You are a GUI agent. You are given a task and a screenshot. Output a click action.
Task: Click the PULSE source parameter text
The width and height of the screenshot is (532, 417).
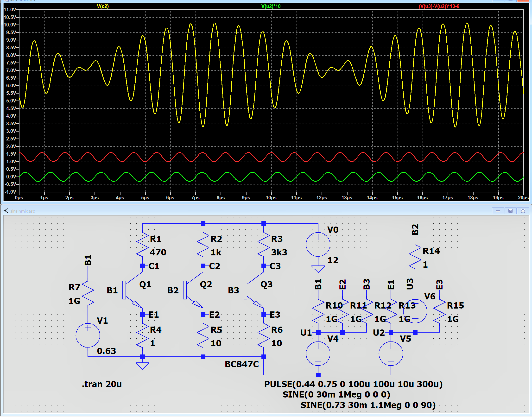[353, 384]
